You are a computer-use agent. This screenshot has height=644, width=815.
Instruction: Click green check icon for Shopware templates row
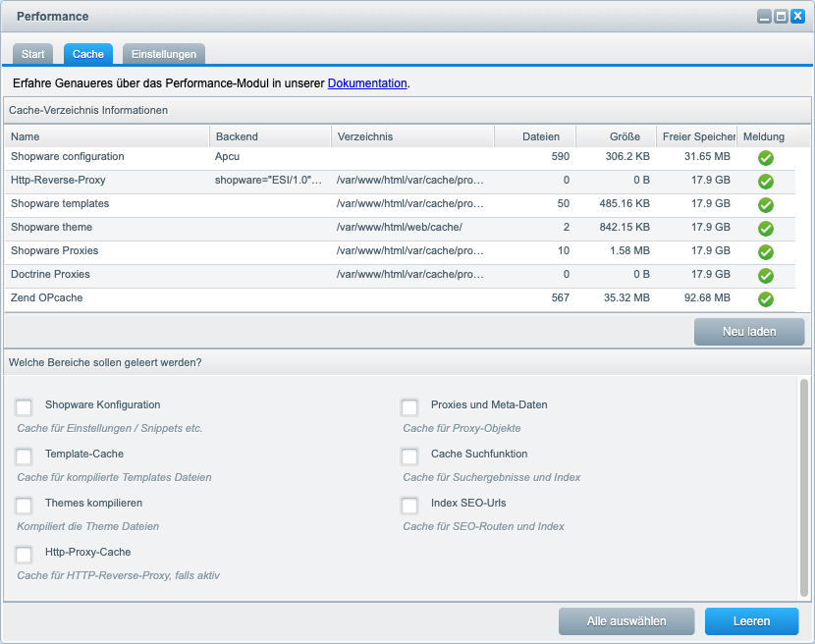point(766,205)
